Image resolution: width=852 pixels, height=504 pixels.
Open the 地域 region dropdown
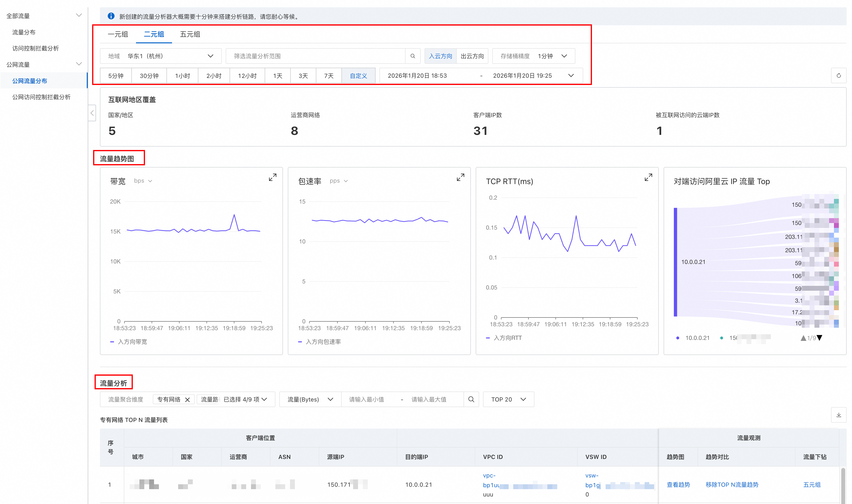point(161,56)
